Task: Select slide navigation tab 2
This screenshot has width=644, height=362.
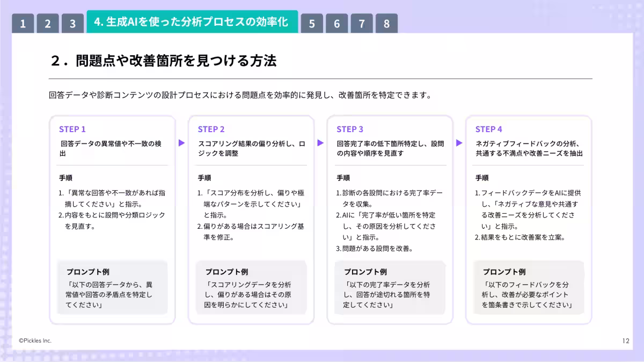Action: tap(47, 22)
